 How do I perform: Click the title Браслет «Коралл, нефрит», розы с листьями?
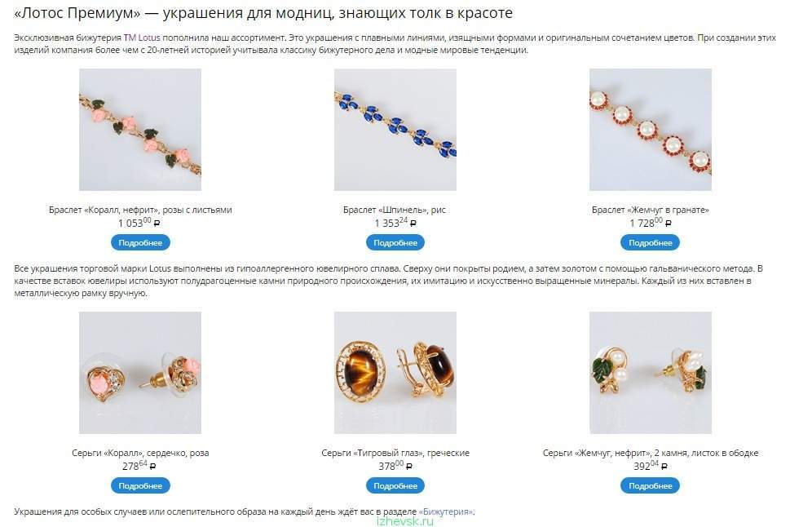click(x=140, y=210)
